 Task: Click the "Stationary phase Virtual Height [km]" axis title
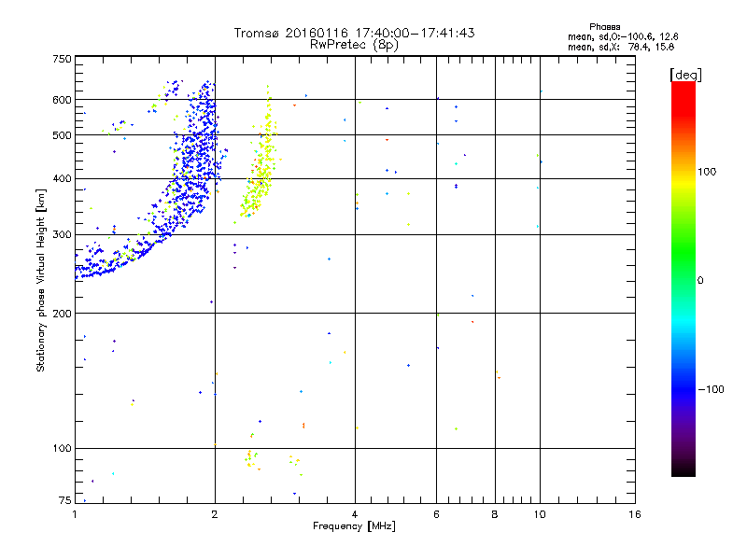point(41,280)
